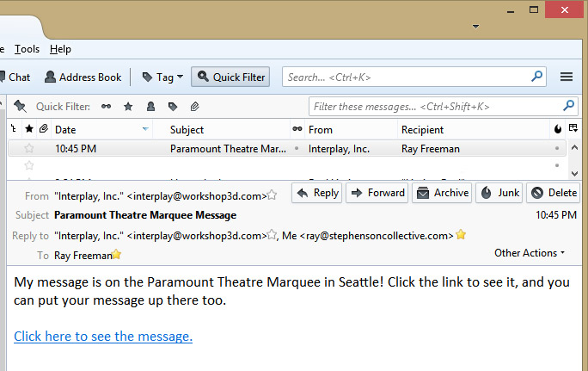Reply to the Interplay message
The width and height of the screenshot is (588, 371).
[317, 193]
